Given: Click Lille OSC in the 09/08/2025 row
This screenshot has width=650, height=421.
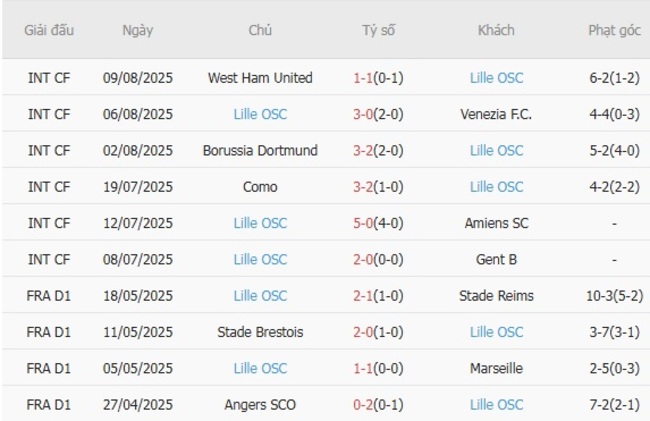Looking at the screenshot, I should coord(496,78).
